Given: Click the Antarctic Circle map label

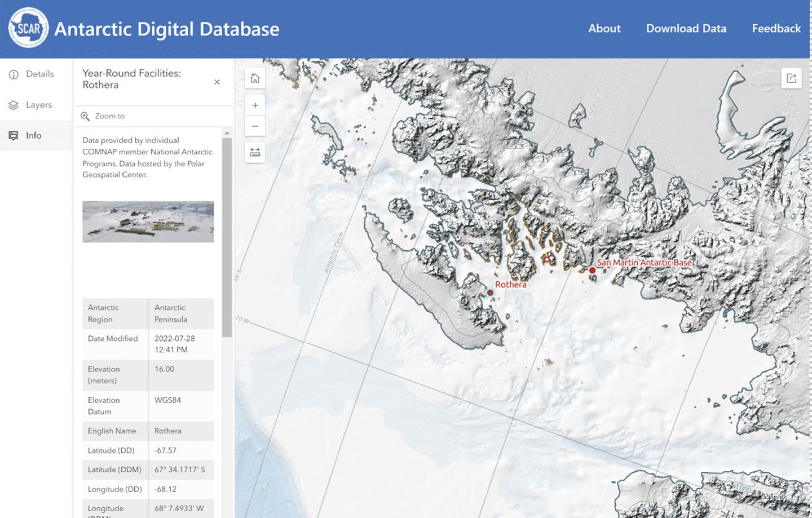Looking at the screenshot, I should [x=334, y=253].
